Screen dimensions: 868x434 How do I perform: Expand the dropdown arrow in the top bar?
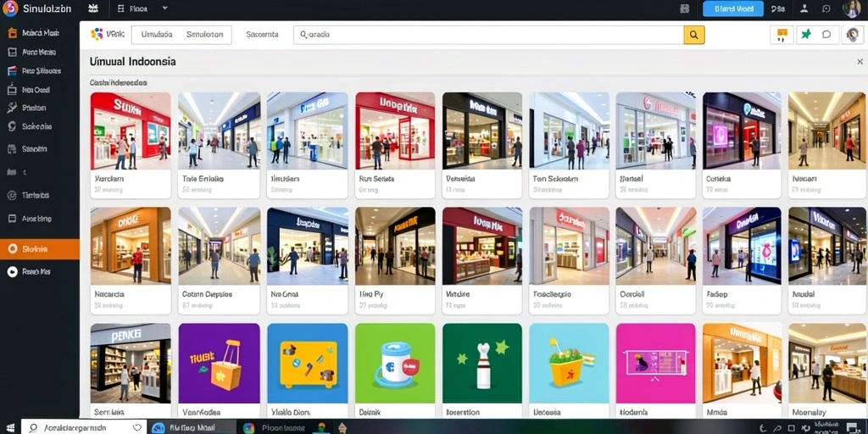pyautogui.click(x=165, y=8)
